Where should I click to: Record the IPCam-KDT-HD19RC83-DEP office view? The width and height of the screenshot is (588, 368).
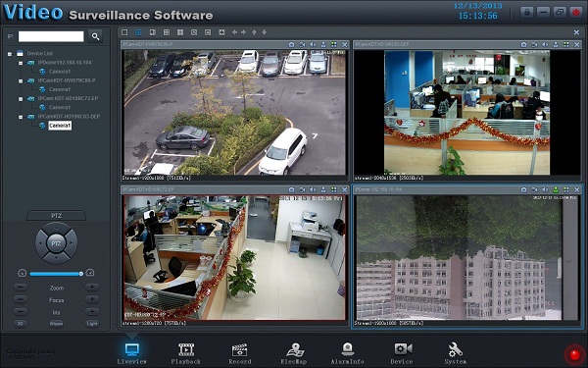click(x=534, y=45)
